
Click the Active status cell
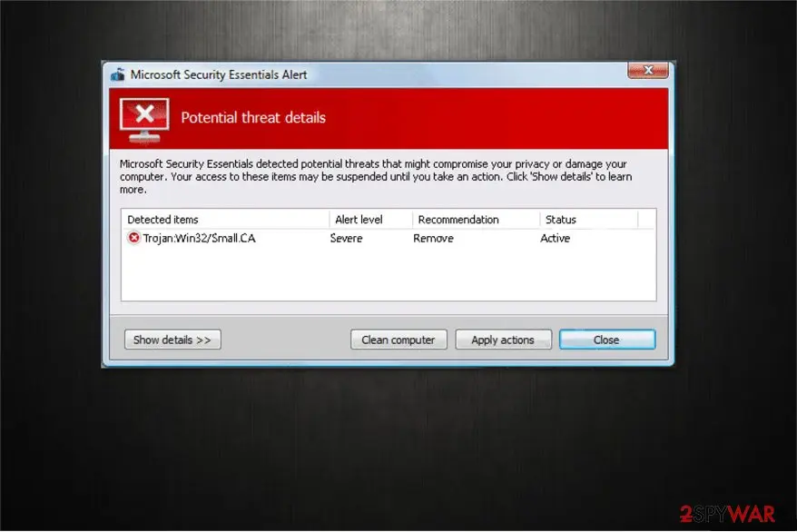coord(555,238)
